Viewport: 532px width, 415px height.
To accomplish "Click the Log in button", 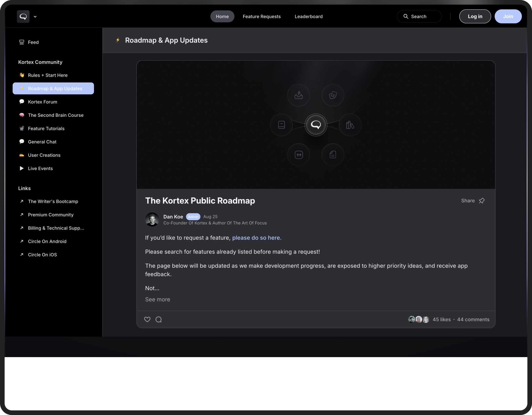I will [475, 16].
